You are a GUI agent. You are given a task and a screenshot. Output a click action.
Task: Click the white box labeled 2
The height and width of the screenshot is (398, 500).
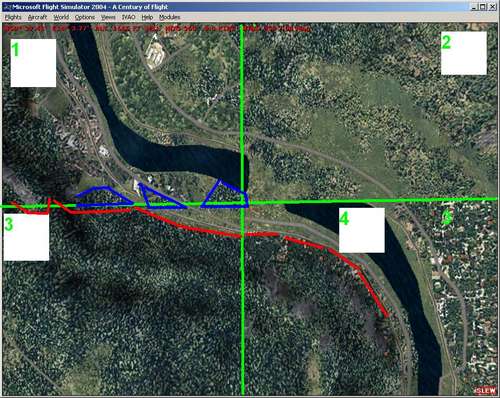(464, 53)
